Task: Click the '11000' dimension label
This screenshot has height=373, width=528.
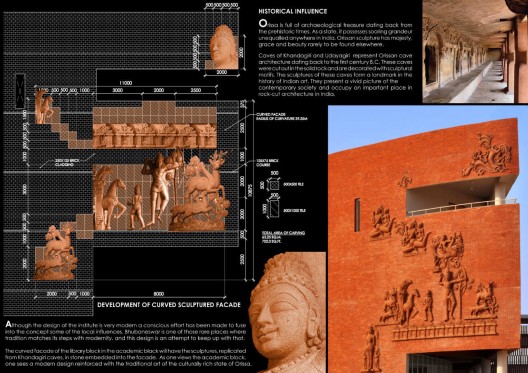Action: [x=126, y=83]
